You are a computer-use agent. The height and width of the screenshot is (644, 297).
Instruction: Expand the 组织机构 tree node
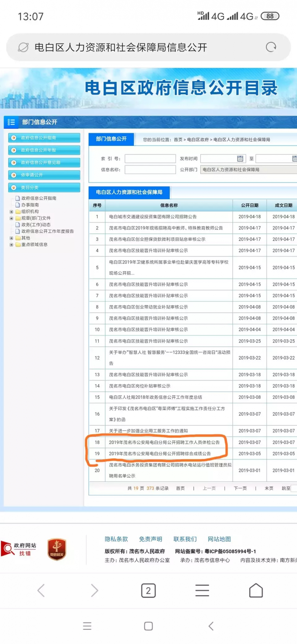pyautogui.click(x=11, y=212)
